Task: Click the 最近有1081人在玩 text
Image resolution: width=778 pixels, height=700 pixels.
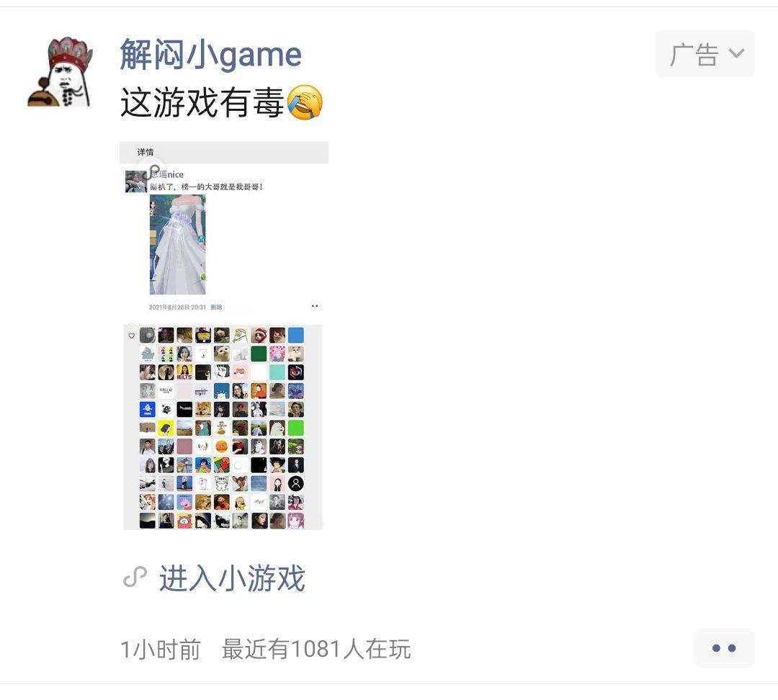Action: coord(316,649)
